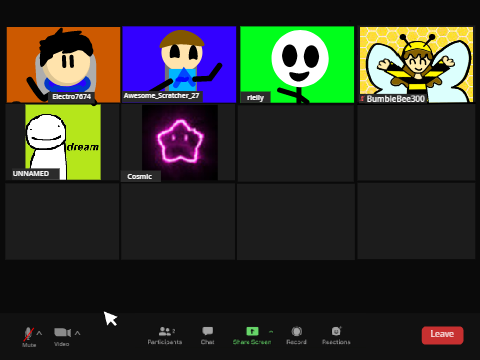Click the Electro7674 name label
Image resolution: width=480 pixels, height=360 pixels.
point(71,97)
